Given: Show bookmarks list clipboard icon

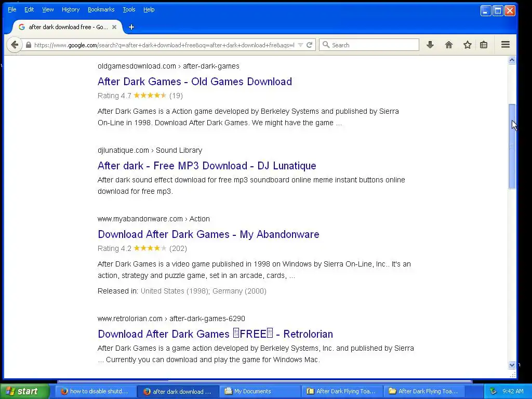Looking at the screenshot, I should click(x=484, y=45).
